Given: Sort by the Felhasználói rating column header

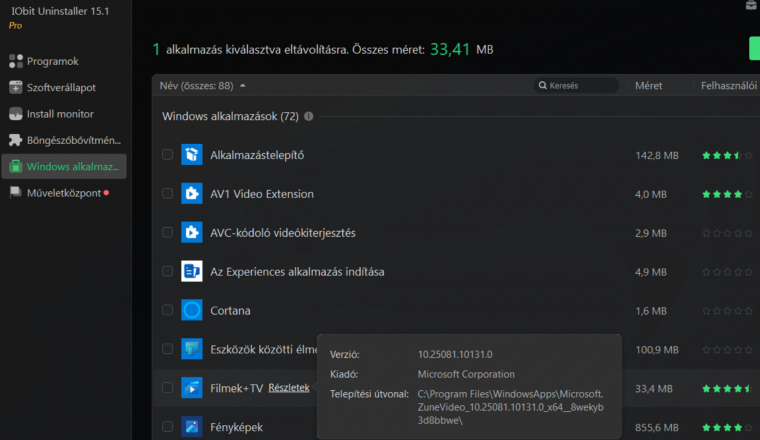Looking at the screenshot, I should pos(727,86).
